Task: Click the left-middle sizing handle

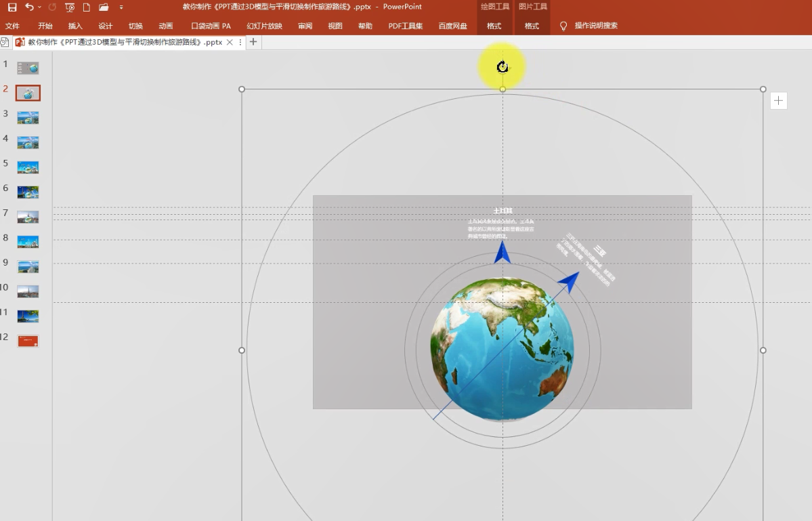Action: pyautogui.click(x=242, y=350)
